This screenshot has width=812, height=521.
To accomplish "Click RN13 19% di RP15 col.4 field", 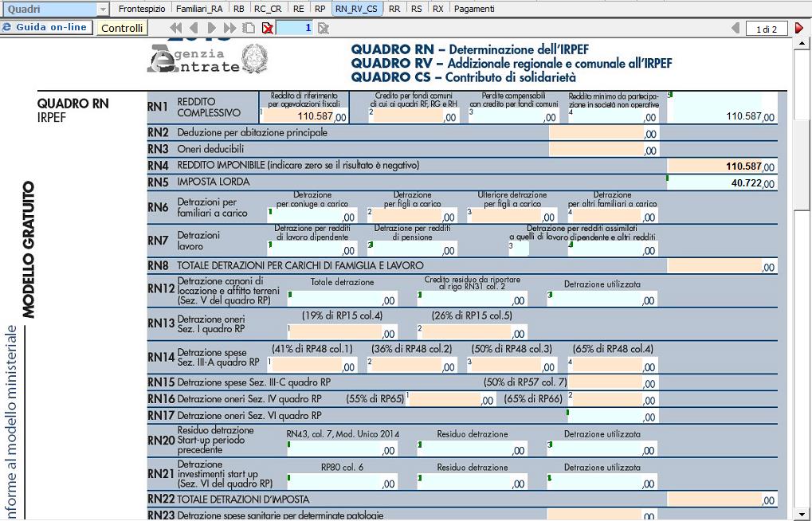I will (342, 332).
